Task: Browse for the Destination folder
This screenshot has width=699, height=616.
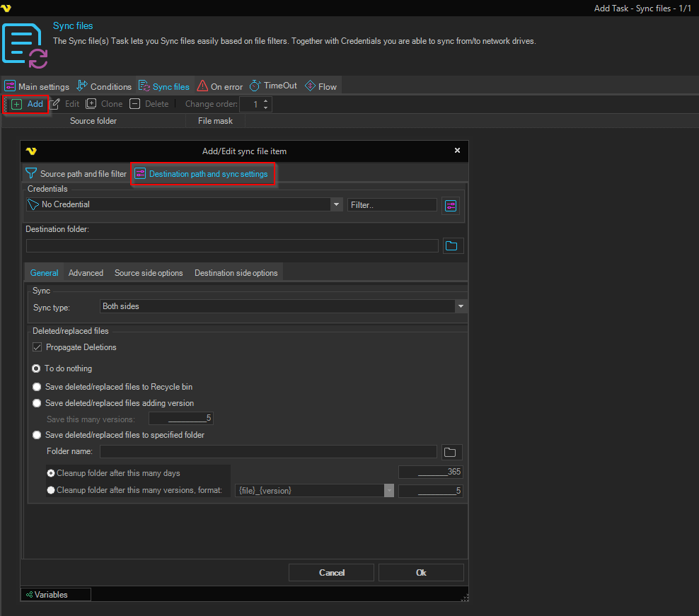Action: coord(451,246)
